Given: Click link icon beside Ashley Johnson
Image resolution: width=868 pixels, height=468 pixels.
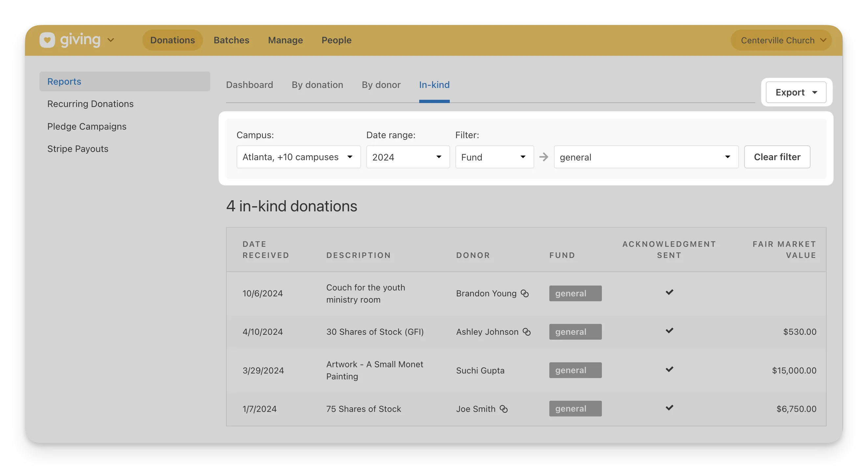Looking at the screenshot, I should (527, 332).
